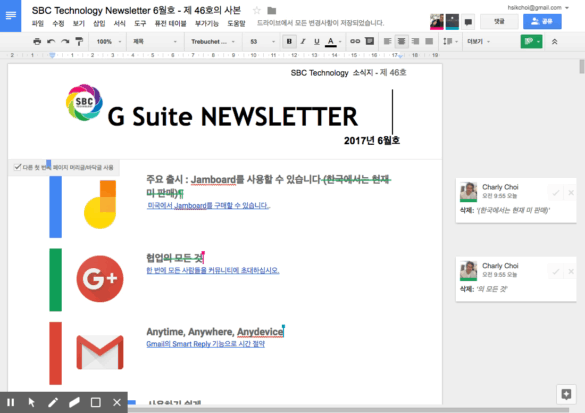Open the green suggesting mode dropdown
The width and height of the screenshot is (585, 413).
click(531, 41)
